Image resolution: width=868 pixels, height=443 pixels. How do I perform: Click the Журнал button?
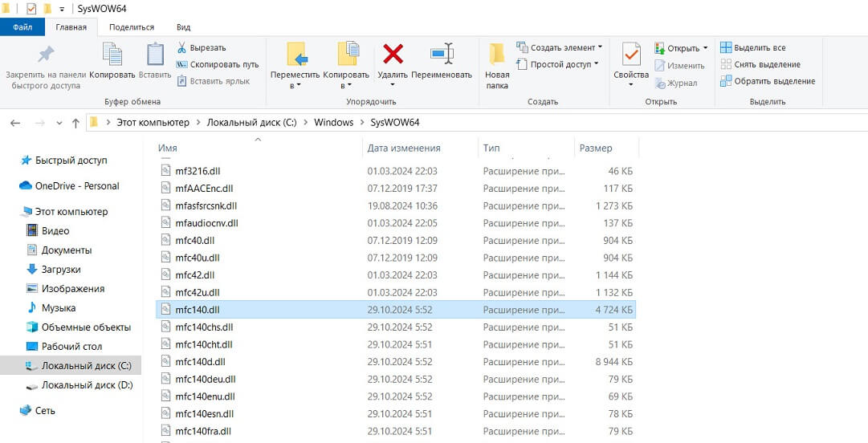pyautogui.click(x=676, y=83)
